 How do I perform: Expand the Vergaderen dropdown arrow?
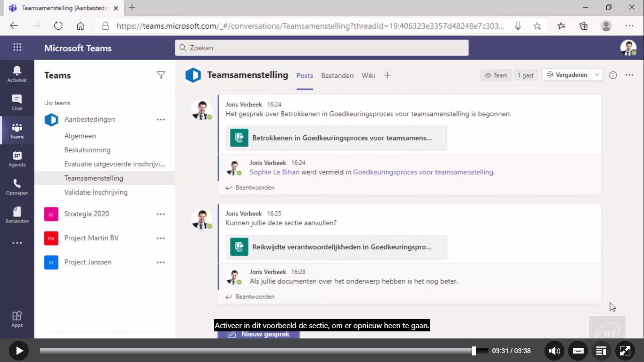pos(596,74)
